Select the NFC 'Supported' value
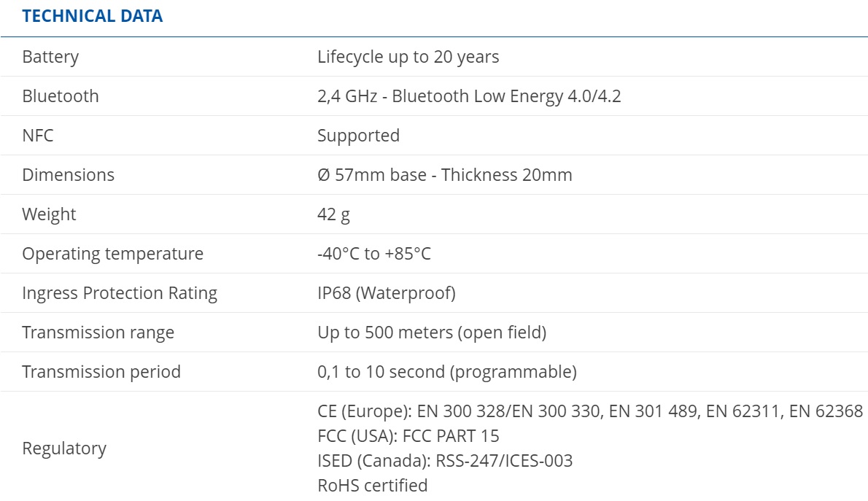The width and height of the screenshot is (868, 501). (358, 136)
